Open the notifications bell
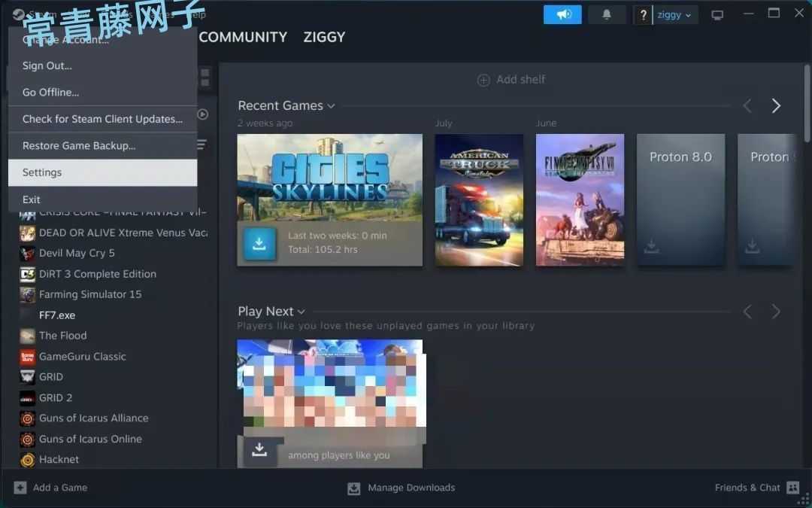Viewport: 812px width, 508px height. (x=607, y=14)
